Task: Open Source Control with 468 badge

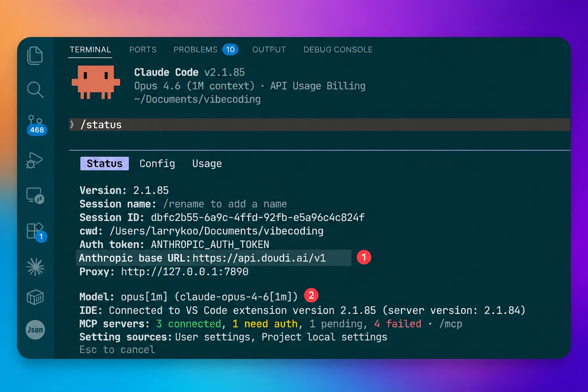Action: [x=36, y=125]
